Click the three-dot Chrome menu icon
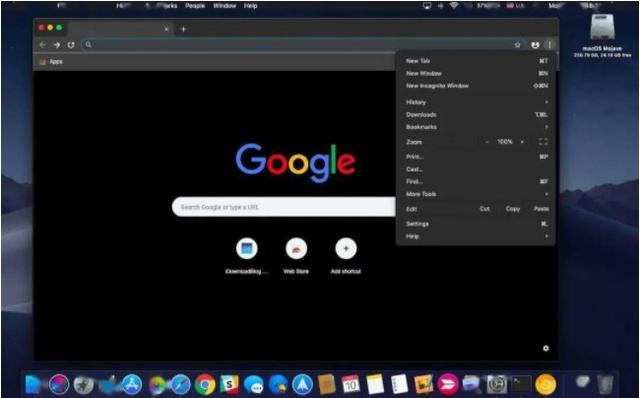 (x=549, y=45)
